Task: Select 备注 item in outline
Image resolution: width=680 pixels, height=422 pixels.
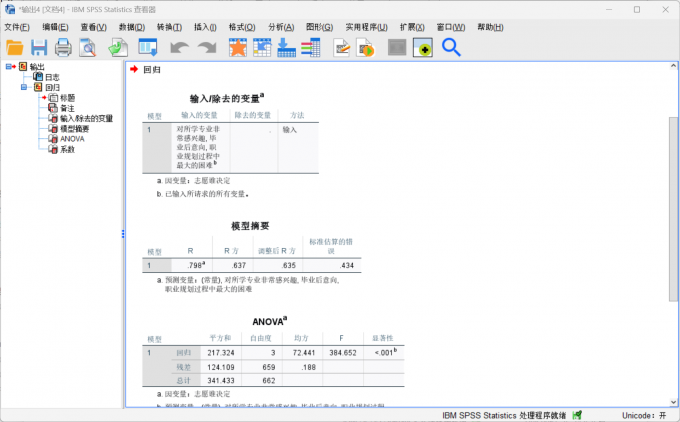Action: click(x=67, y=108)
